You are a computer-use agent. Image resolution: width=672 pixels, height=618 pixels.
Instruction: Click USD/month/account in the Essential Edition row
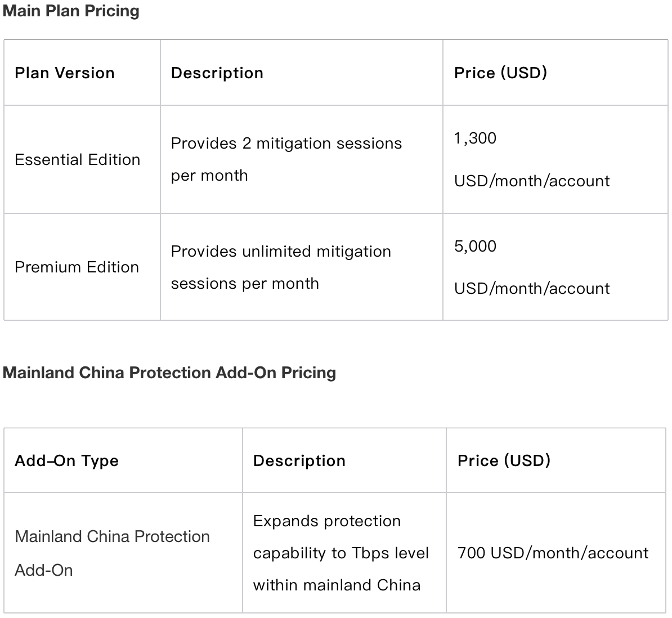tap(531, 181)
